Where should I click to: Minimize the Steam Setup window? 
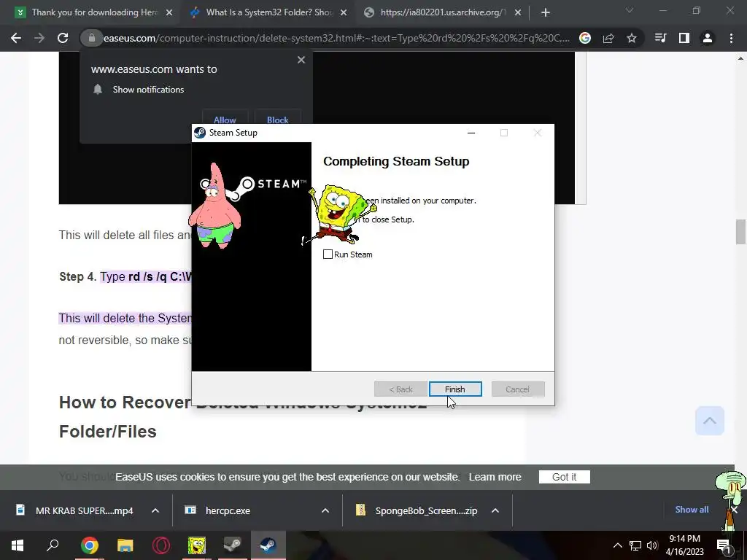point(471,133)
